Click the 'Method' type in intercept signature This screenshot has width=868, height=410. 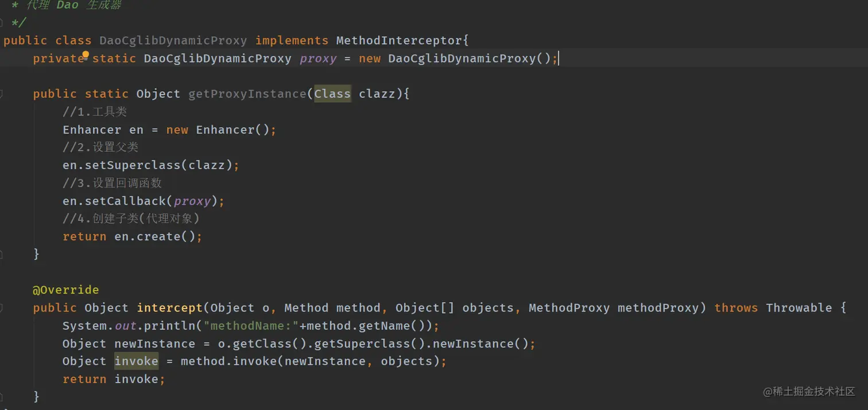[306, 308]
